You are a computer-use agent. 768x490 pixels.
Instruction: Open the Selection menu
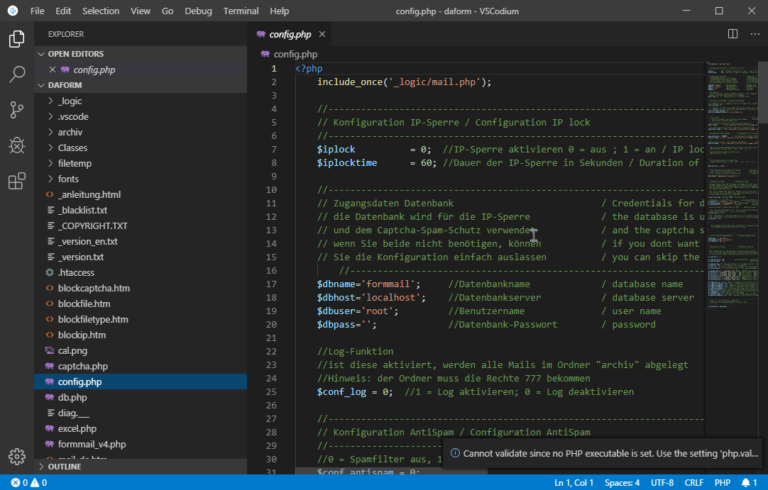point(101,11)
